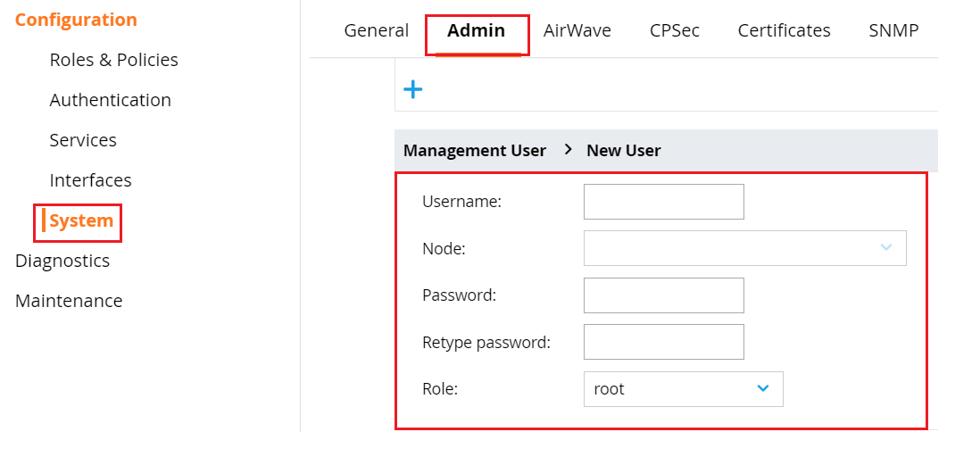Open the Diagnostics menu section

pyautogui.click(x=62, y=261)
